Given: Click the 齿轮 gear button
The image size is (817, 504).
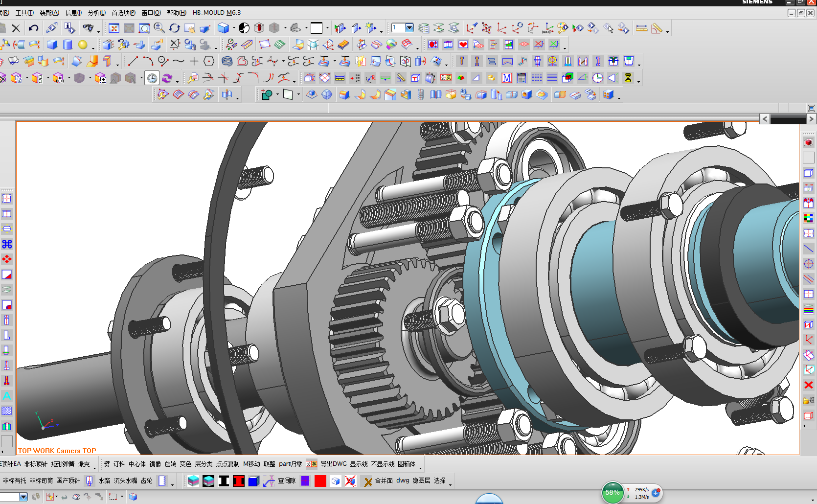Looking at the screenshot, I should tap(146, 481).
